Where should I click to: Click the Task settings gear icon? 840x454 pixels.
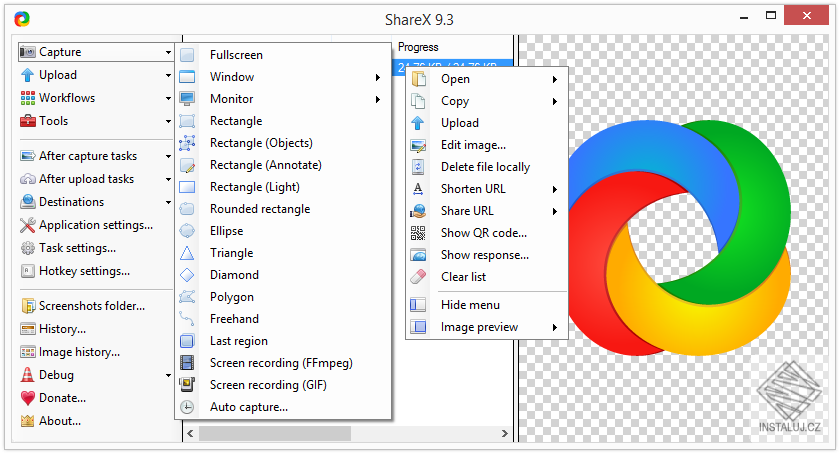pos(27,248)
